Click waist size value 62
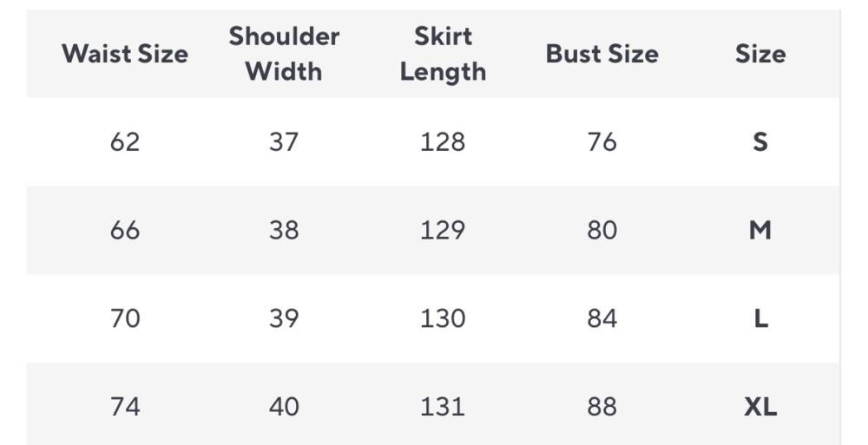 pyautogui.click(x=125, y=141)
